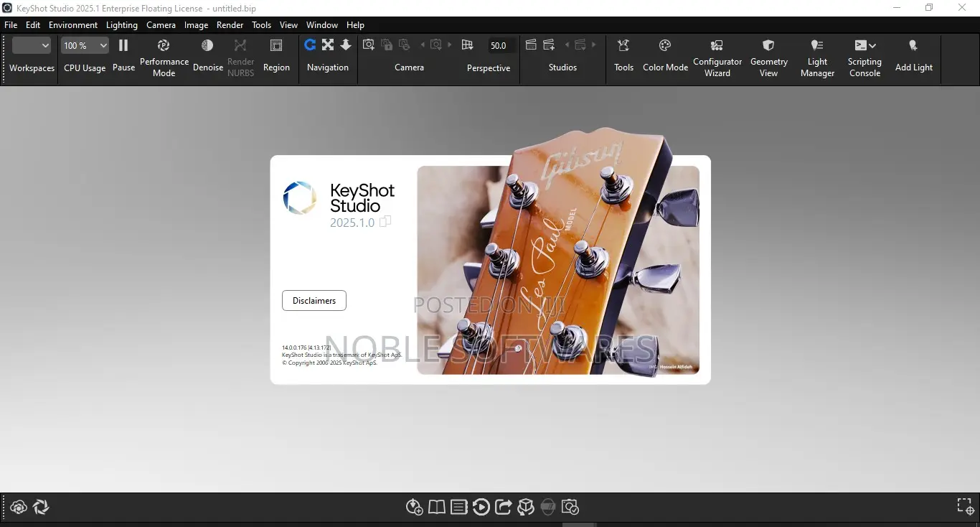The height and width of the screenshot is (527, 980).
Task: Open the Project list icon
Action: (459, 508)
